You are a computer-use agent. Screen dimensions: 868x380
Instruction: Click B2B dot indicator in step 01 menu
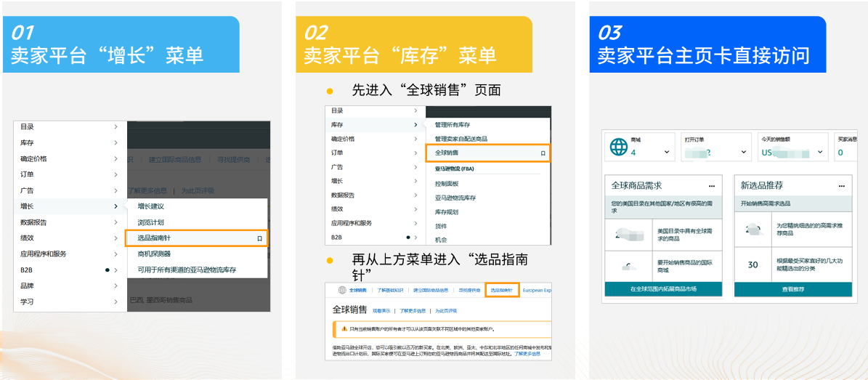click(108, 270)
